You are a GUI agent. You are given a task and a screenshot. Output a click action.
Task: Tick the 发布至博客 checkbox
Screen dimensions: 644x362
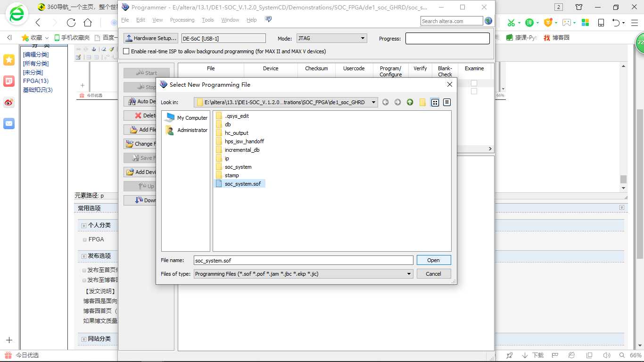coord(85,280)
